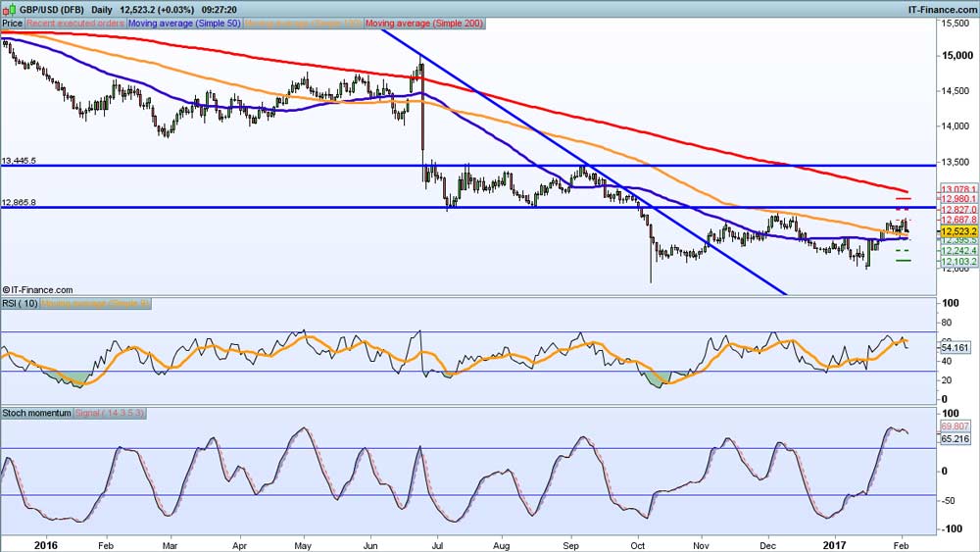This screenshot has width=980, height=552.
Task: Click the May label on time axis
Action: click(303, 545)
